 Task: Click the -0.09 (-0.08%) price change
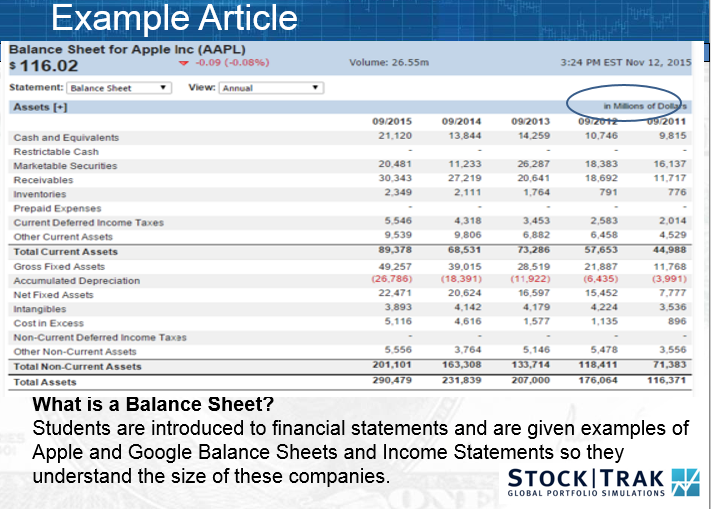pyautogui.click(x=232, y=63)
